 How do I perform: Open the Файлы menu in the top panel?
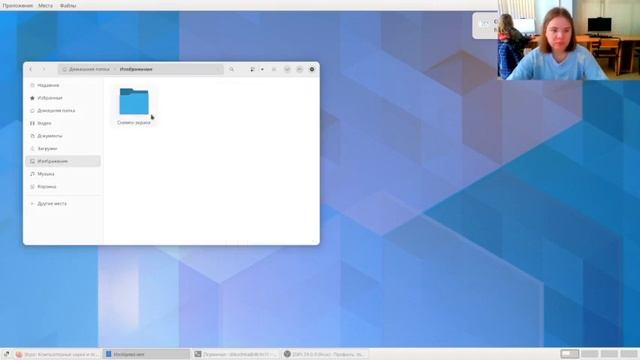click(x=68, y=6)
